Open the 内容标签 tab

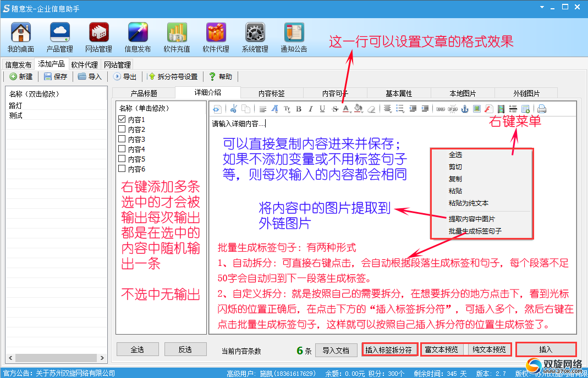pyautogui.click(x=272, y=93)
